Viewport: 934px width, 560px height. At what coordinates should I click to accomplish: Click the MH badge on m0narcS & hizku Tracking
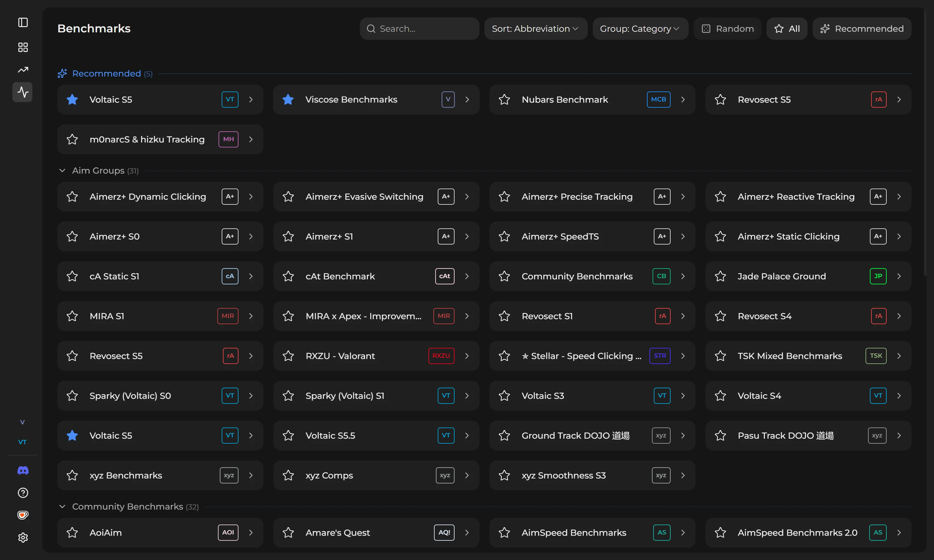(229, 139)
